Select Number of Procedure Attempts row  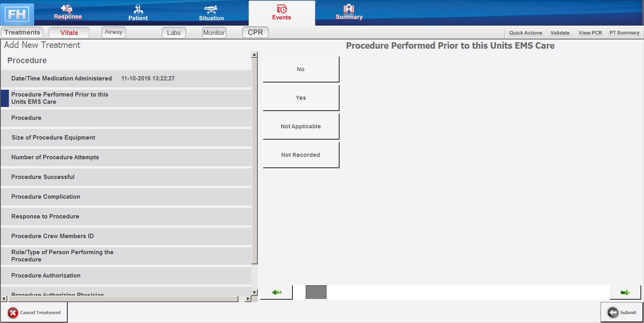(126, 157)
